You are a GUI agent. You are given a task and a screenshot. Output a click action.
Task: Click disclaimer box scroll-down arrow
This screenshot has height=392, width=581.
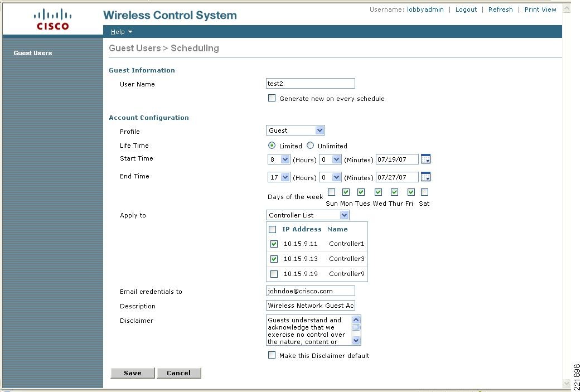(x=356, y=341)
